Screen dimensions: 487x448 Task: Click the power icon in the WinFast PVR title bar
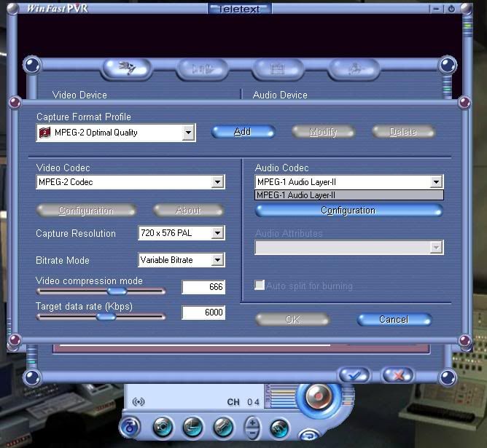[451, 9]
